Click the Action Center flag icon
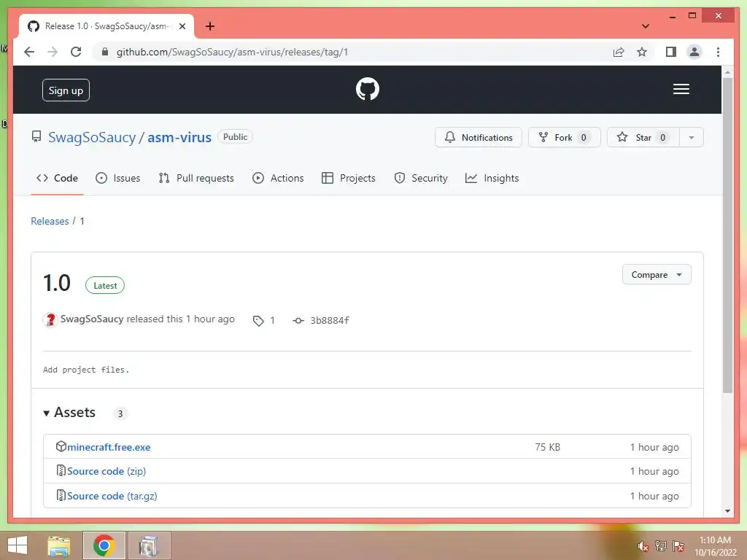 coord(678,546)
